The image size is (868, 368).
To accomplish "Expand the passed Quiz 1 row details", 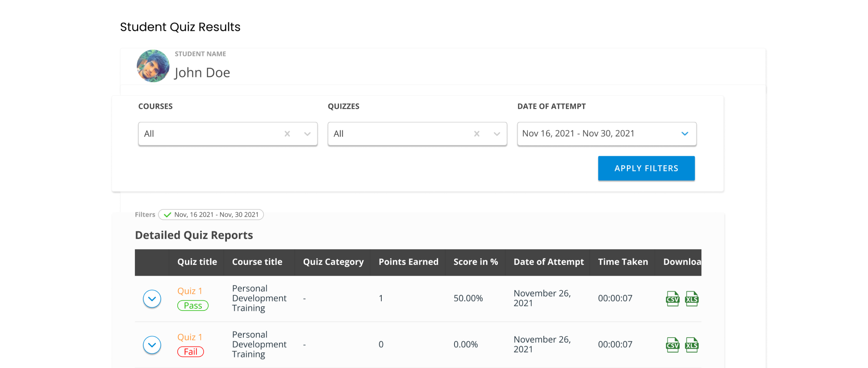I will click(x=152, y=299).
